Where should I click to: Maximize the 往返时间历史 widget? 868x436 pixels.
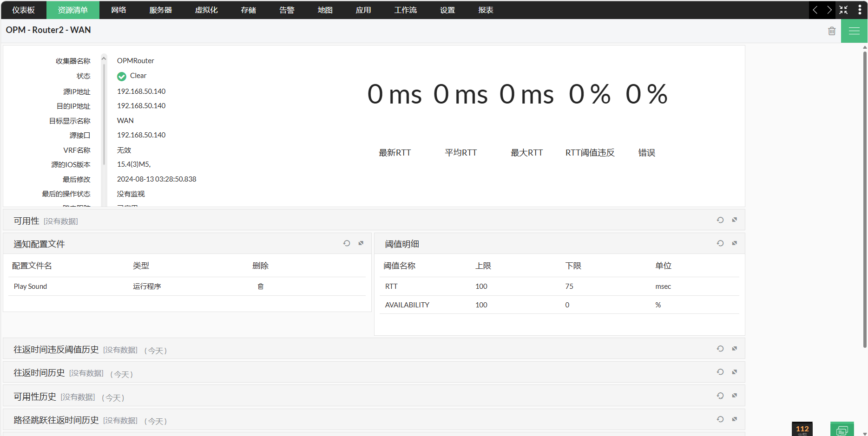[735, 371]
